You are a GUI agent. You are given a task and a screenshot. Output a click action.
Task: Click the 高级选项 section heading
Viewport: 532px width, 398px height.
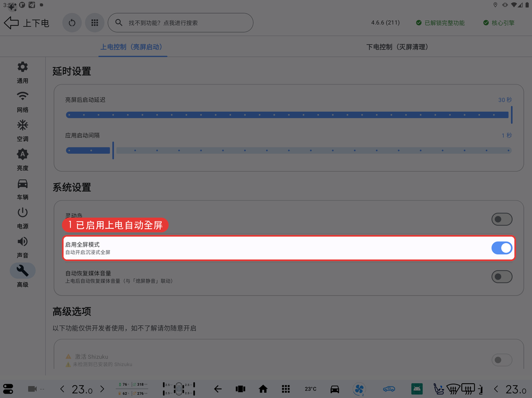coord(72,311)
